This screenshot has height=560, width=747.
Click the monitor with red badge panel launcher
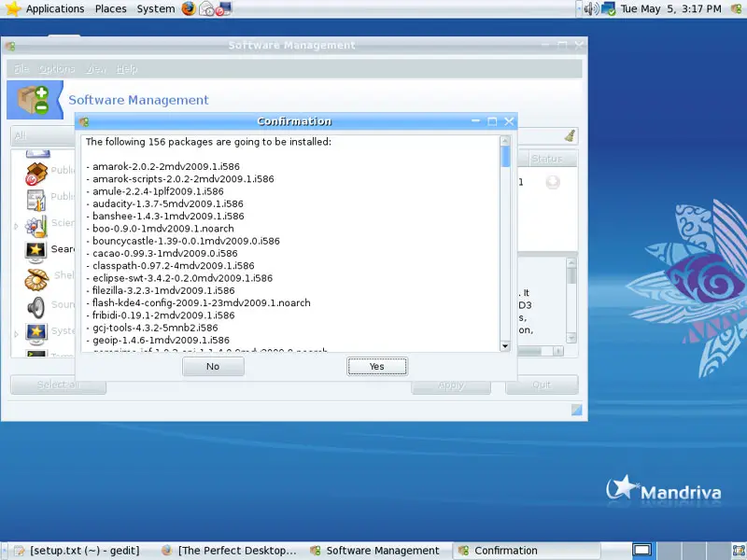coord(223,8)
